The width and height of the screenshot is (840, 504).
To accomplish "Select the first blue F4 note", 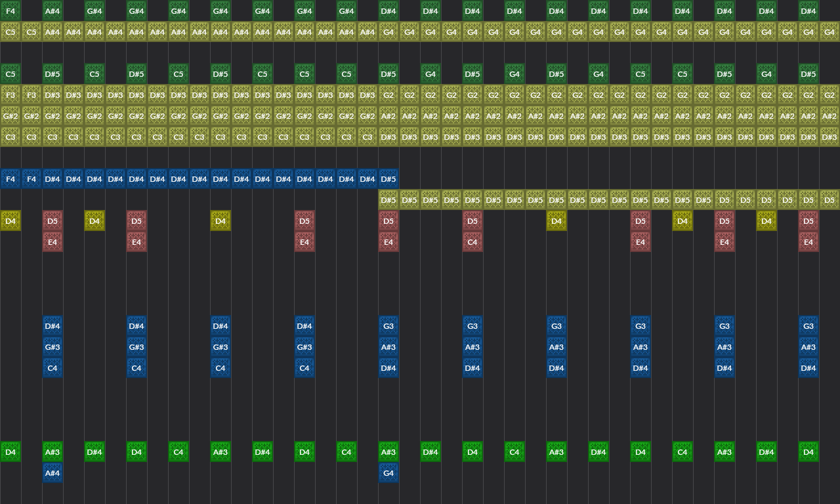I will (x=10, y=179).
